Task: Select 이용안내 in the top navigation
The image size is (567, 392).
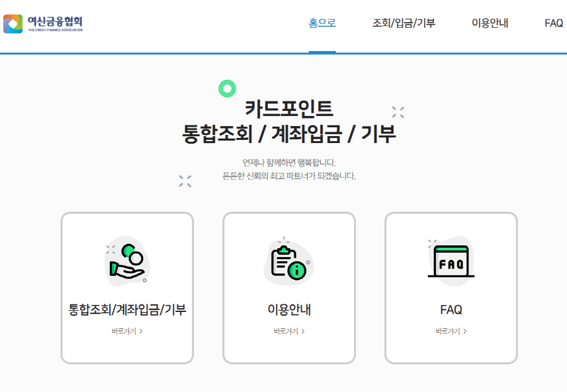Action: click(490, 23)
